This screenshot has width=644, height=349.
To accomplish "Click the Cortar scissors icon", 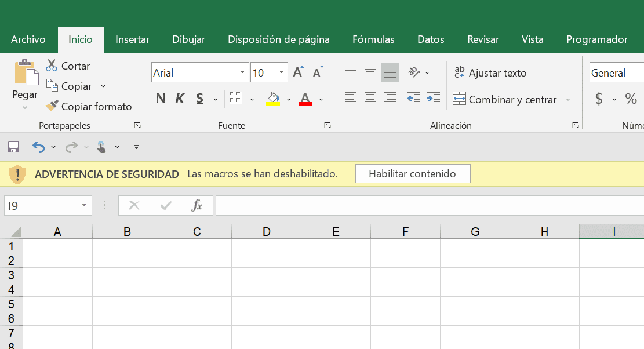I will pyautogui.click(x=52, y=66).
